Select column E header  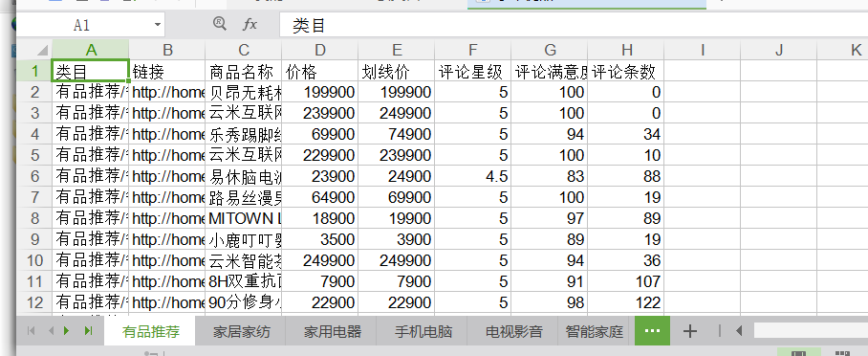397,50
